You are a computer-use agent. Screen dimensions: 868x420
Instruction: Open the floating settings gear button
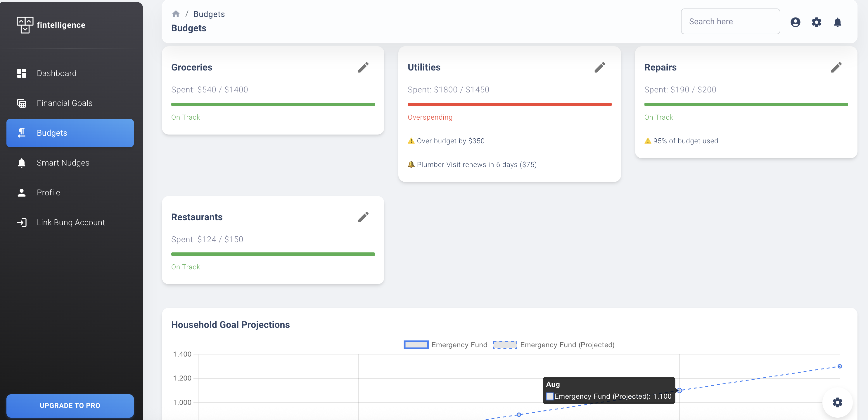(x=837, y=402)
